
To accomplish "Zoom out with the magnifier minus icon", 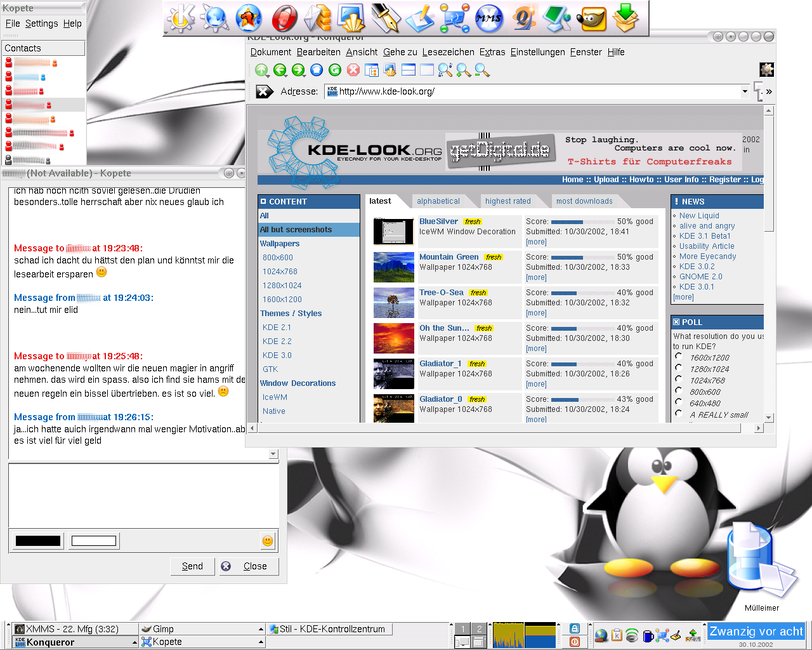I will [482, 70].
